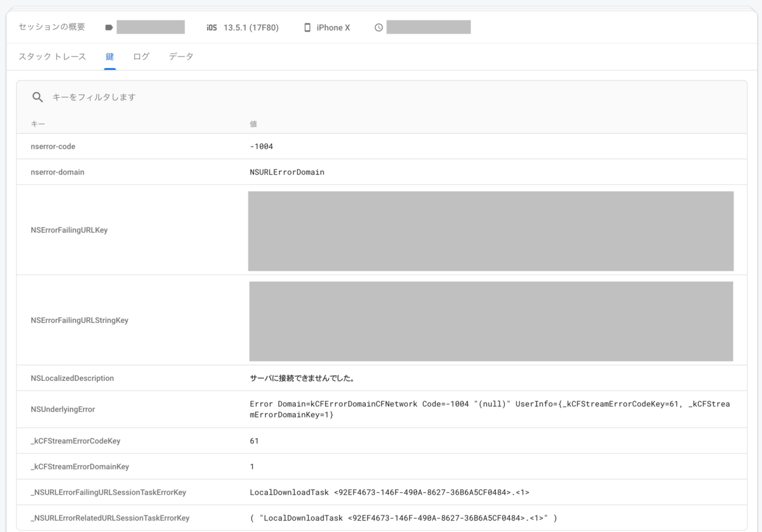Select the NSErrorFailingURLStringKey key
This screenshot has height=532, width=762.
pyautogui.click(x=79, y=320)
